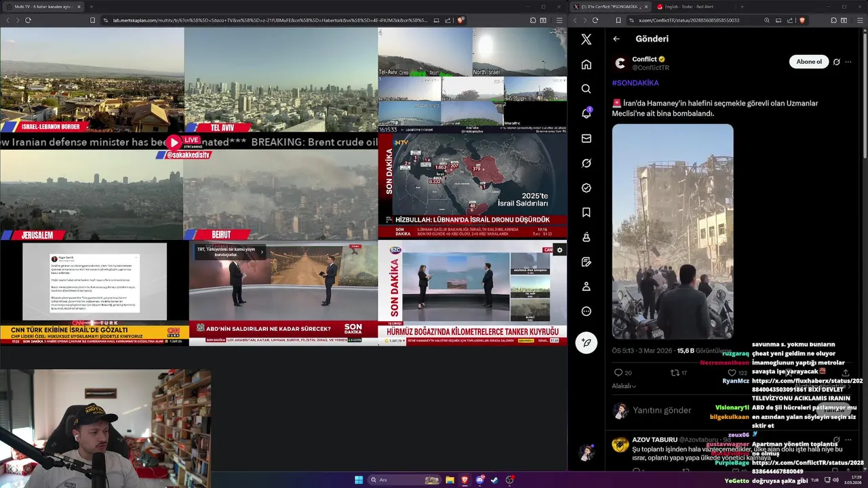Expand Alakalı replies sort dropdown

(x=624, y=386)
